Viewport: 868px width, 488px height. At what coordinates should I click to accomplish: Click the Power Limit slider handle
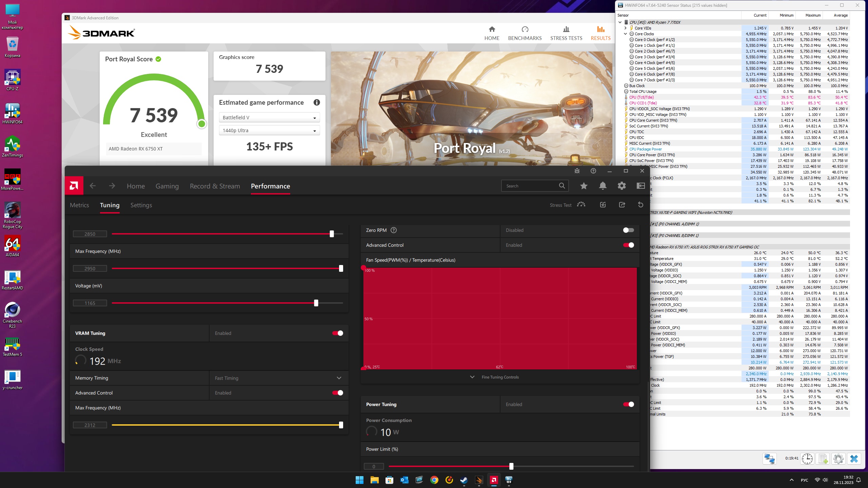coord(511,466)
